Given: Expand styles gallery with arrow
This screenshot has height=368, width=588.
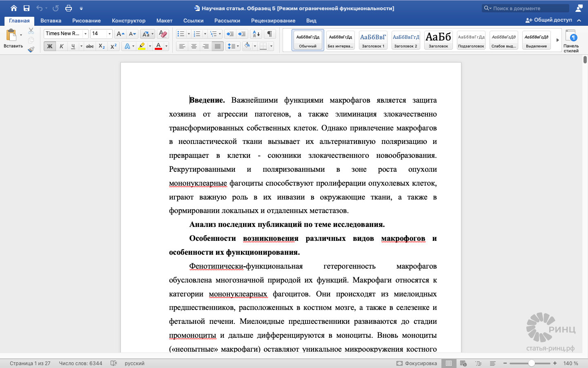Looking at the screenshot, I should [557, 40].
